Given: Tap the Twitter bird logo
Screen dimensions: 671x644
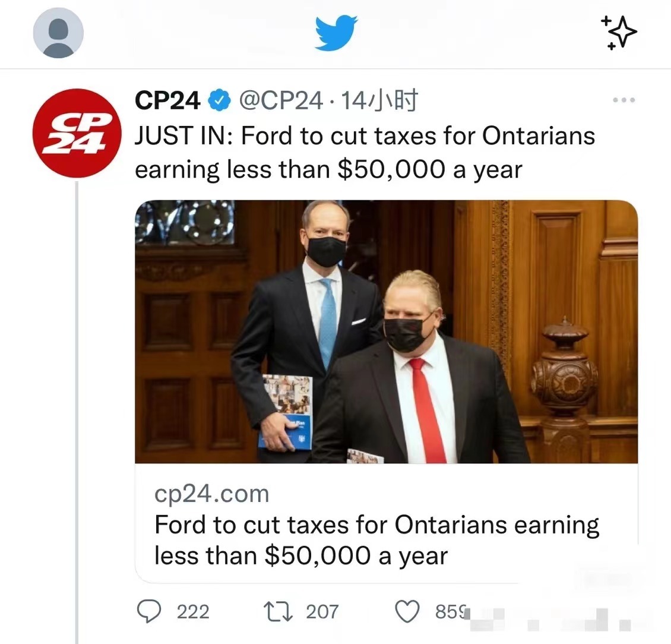Looking at the screenshot, I should coord(336,33).
